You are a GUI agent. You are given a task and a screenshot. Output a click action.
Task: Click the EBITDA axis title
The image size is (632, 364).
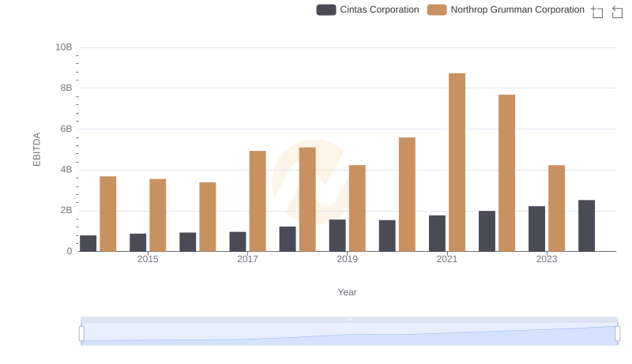[36, 149]
